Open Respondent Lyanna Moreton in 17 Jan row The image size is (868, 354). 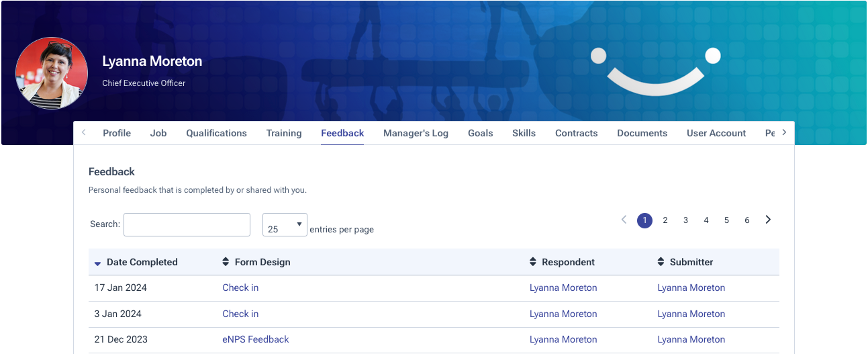563,287
